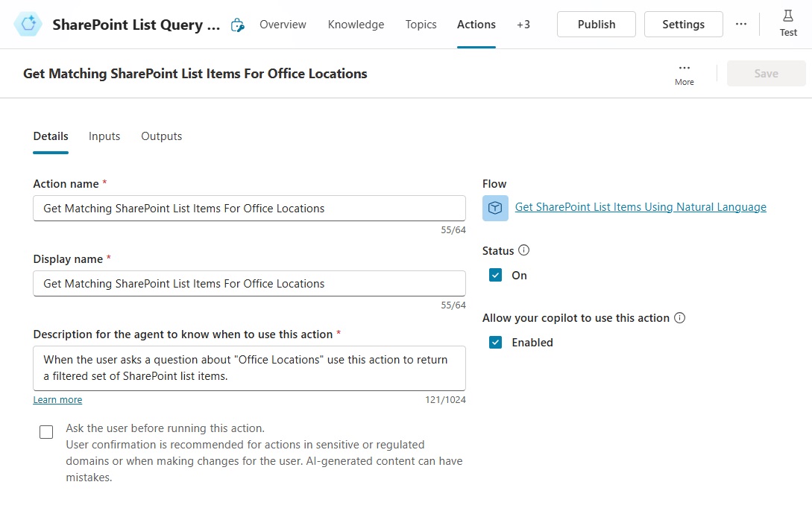The height and width of the screenshot is (514, 812).
Task: Toggle the Status On checkbox
Action: point(495,275)
